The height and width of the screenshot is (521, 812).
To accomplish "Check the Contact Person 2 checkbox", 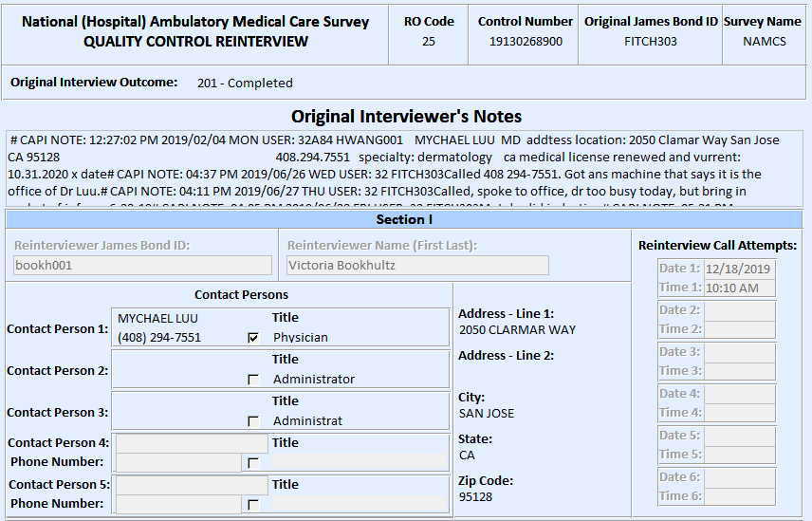I will pos(252,379).
